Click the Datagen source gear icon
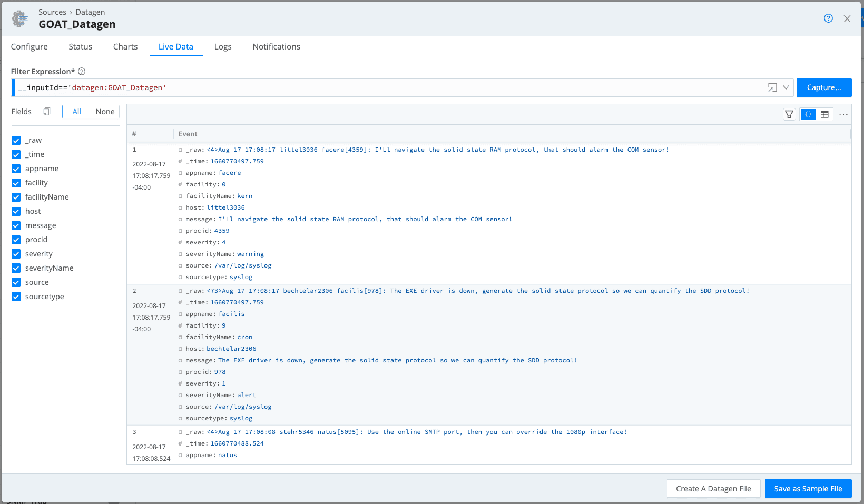The height and width of the screenshot is (504, 864). [x=20, y=18]
